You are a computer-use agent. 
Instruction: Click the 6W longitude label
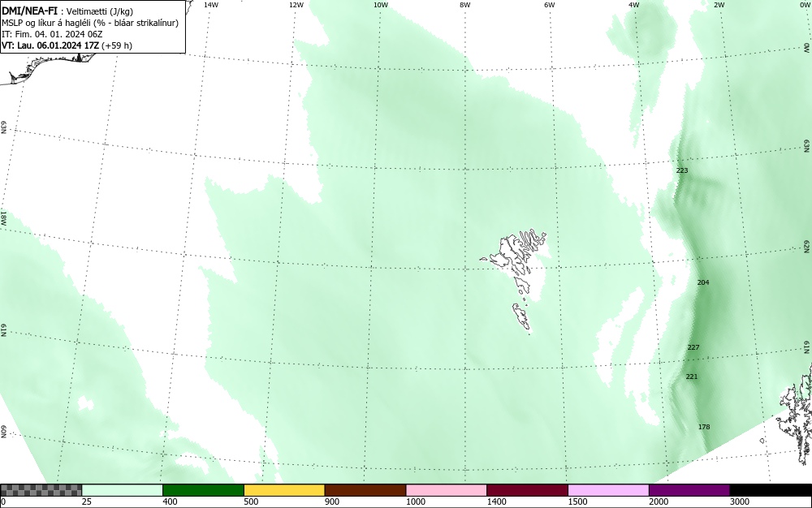(550, 5)
